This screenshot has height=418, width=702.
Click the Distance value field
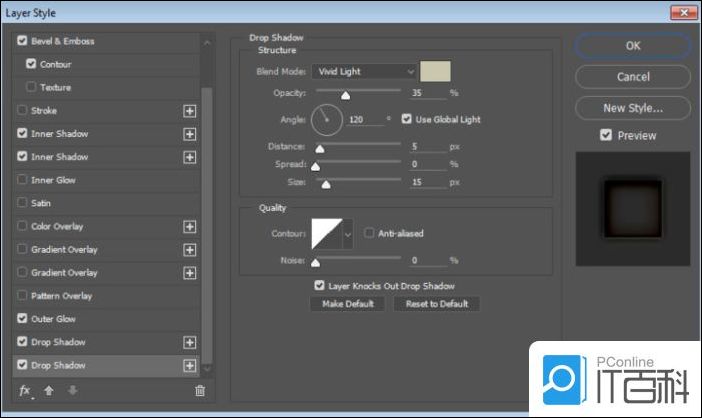(x=428, y=147)
